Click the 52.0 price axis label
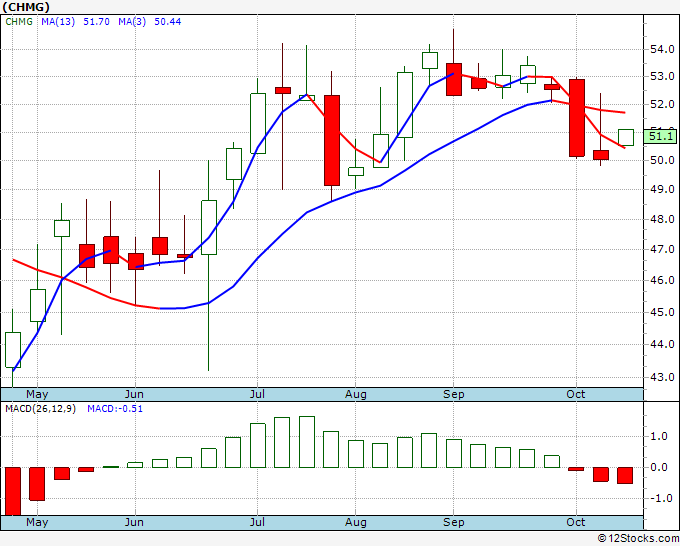 point(662,105)
